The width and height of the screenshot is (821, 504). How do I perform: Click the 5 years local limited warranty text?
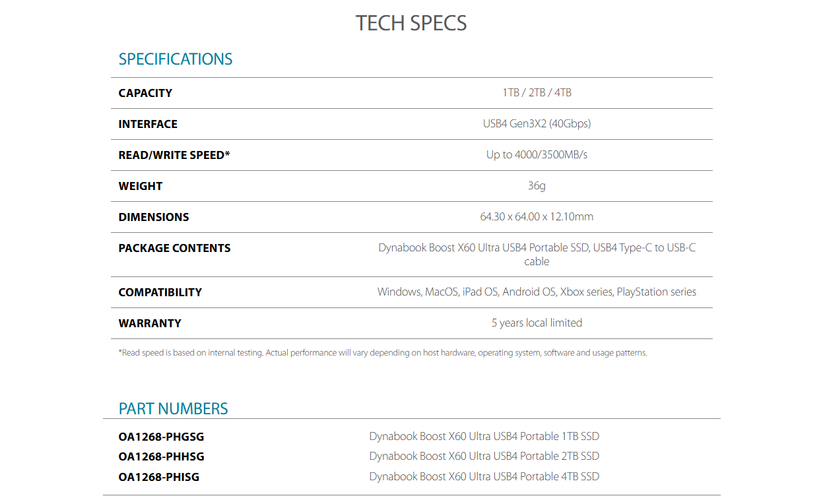click(537, 323)
